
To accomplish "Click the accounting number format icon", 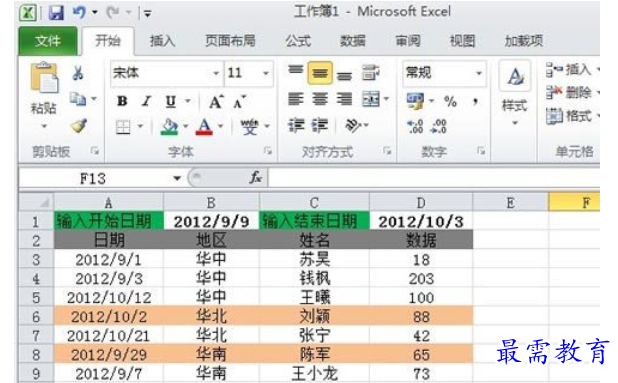I will click(x=416, y=101).
